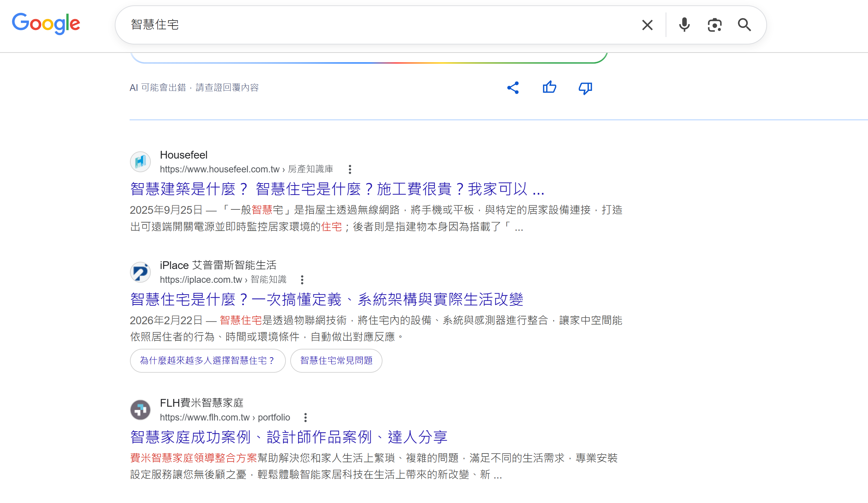Viewport: 868px width, 503px height.
Task: Click the FLH site favicon
Action: (x=140, y=410)
